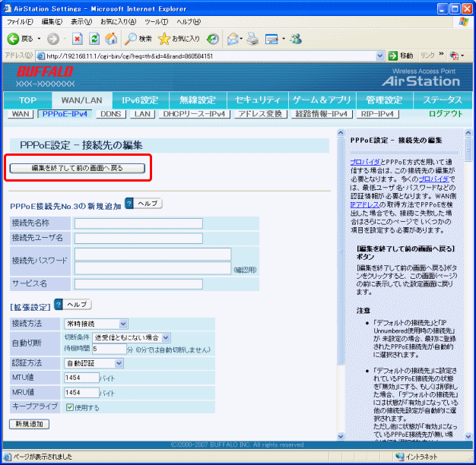Image resolution: width=476 pixels, height=465 pixels.
Task: Click blue help icon beside 拡張設定
Action: coord(59,304)
